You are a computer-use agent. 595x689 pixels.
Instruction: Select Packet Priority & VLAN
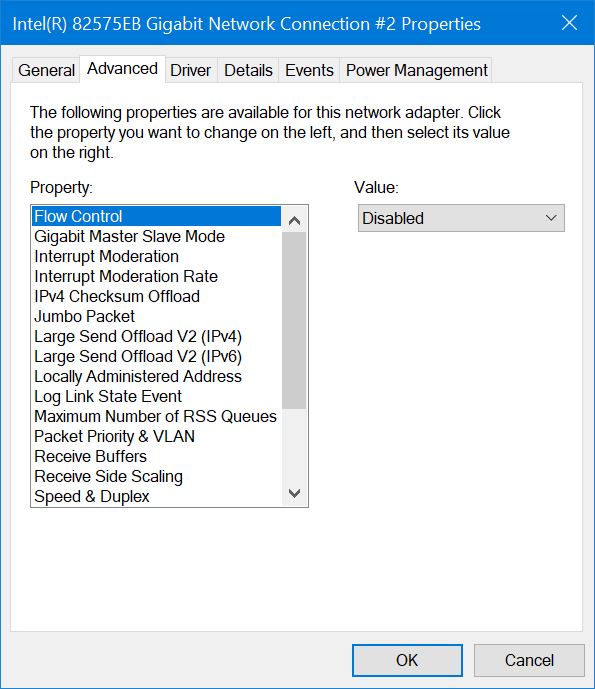coord(156,436)
